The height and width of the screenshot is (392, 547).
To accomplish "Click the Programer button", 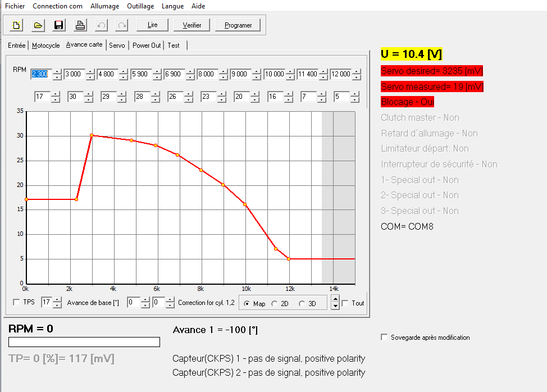I will coord(238,25).
